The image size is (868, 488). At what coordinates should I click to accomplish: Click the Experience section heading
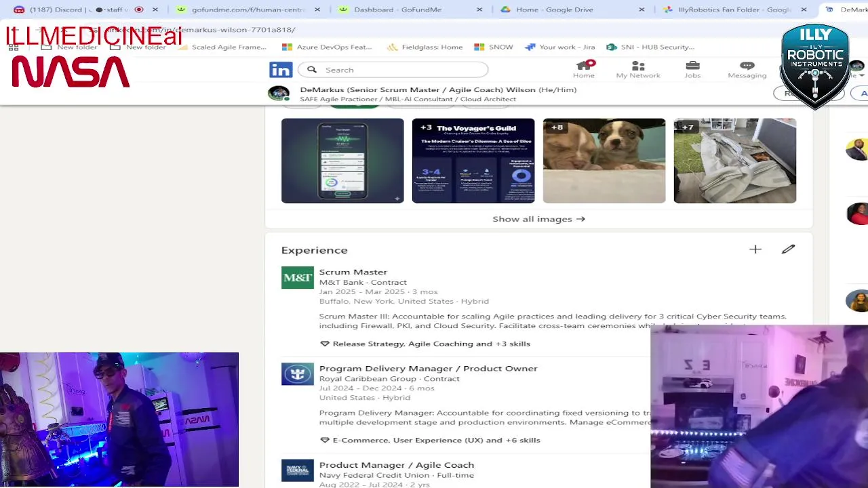pyautogui.click(x=315, y=250)
